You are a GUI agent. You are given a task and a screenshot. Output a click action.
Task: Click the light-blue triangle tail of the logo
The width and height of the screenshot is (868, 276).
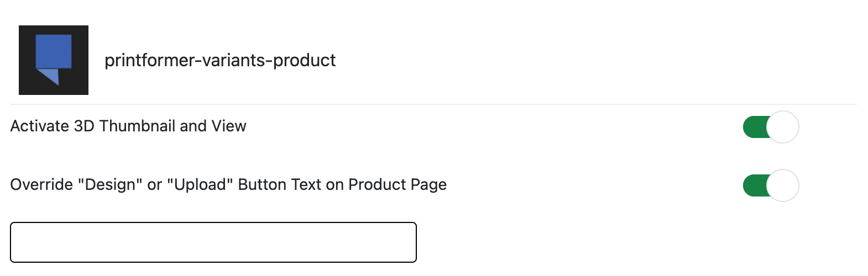50,76
